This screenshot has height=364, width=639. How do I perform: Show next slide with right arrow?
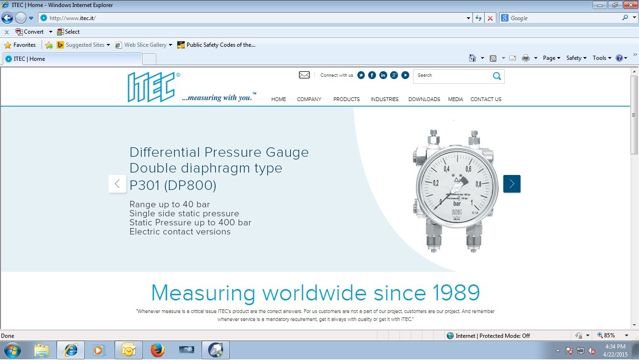(512, 184)
